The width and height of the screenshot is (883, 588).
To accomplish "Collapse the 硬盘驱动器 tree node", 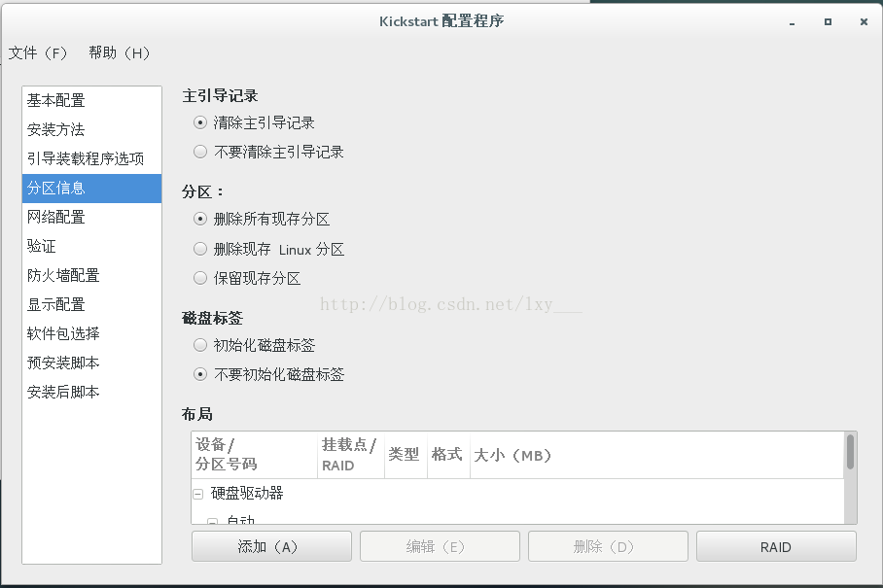I will click(198, 494).
